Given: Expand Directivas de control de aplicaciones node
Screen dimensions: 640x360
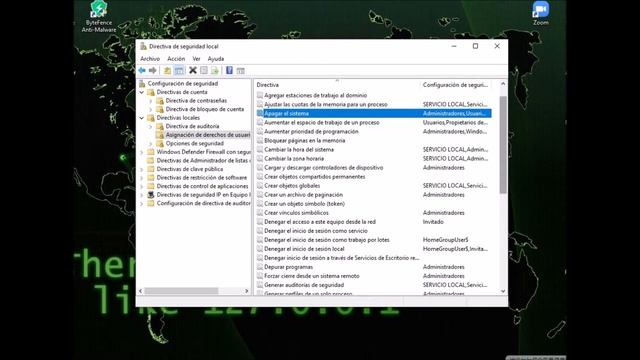Looking at the screenshot, I should coord(142,187).
